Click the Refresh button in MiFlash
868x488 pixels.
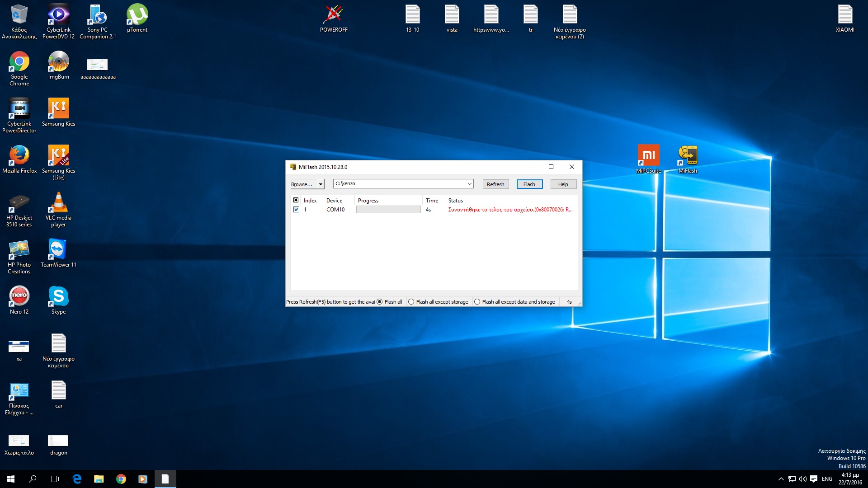pyautogui.click(x=495, y=184)
